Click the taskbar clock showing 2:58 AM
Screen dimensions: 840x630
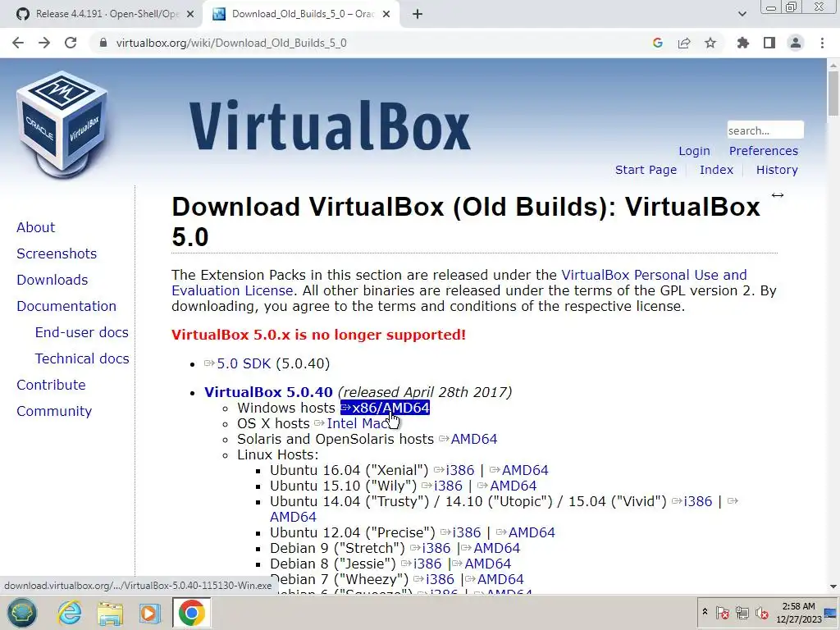pyautogui.click(x=798, y=613)
